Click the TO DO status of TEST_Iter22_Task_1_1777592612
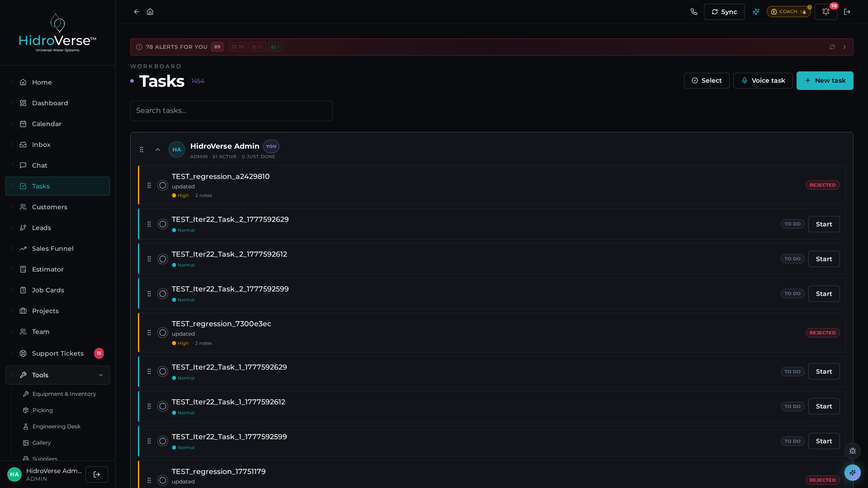This screenshot has width=868, height=488. tap(793, 406)
